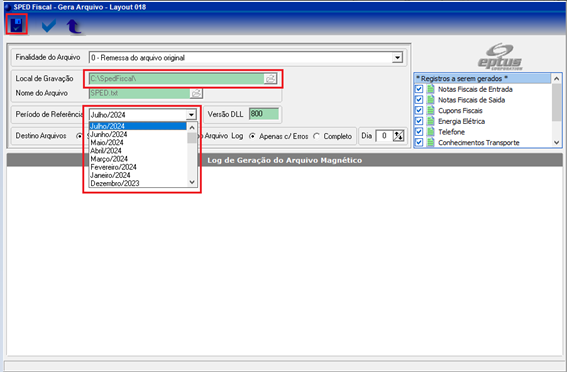Click document icon of Energia Elétrica row
The height and width of the screenshot is (372, 567).
[x=430, y=121]
